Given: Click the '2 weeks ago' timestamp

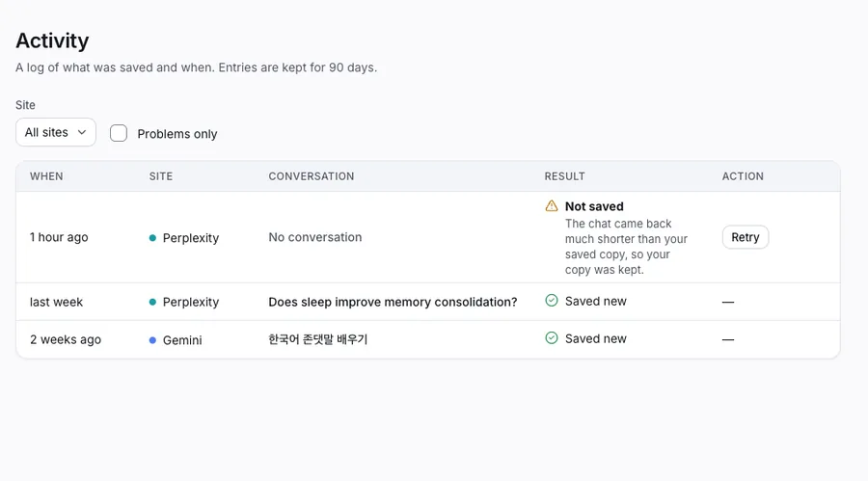Looking at the screenshot, I should click(x=66, y=339).
